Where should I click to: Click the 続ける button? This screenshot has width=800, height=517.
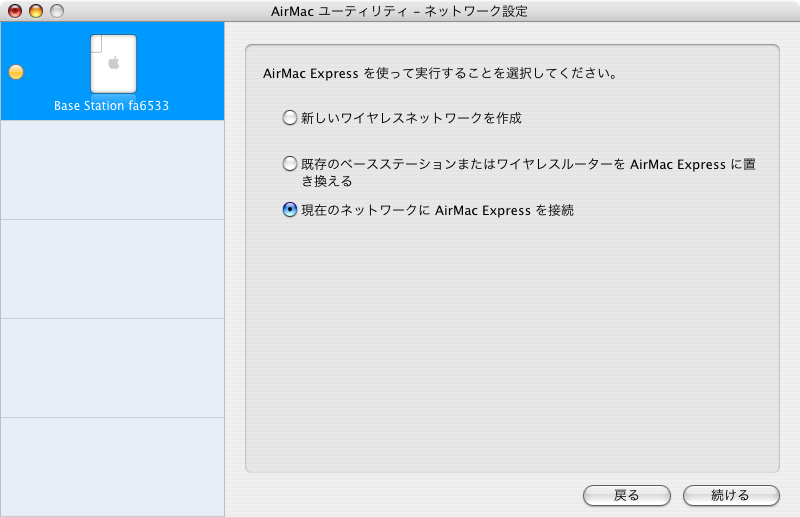point(731,495)
